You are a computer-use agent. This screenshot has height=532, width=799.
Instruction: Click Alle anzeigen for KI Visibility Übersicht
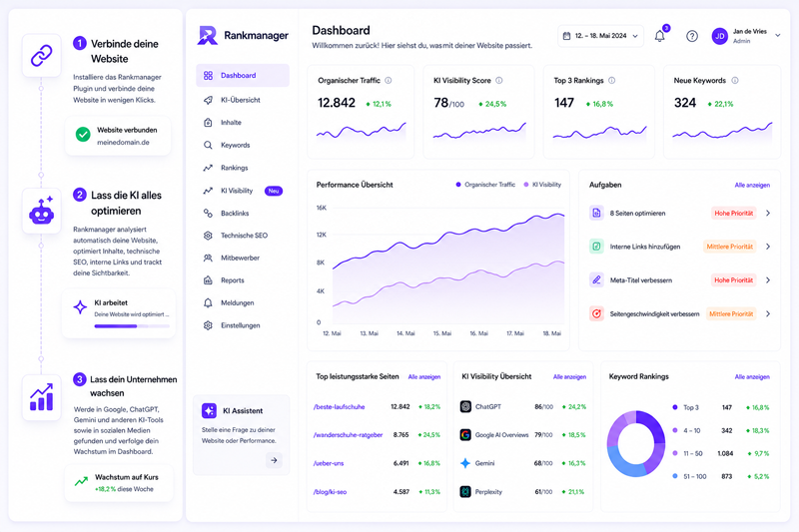tap(569, 376)
